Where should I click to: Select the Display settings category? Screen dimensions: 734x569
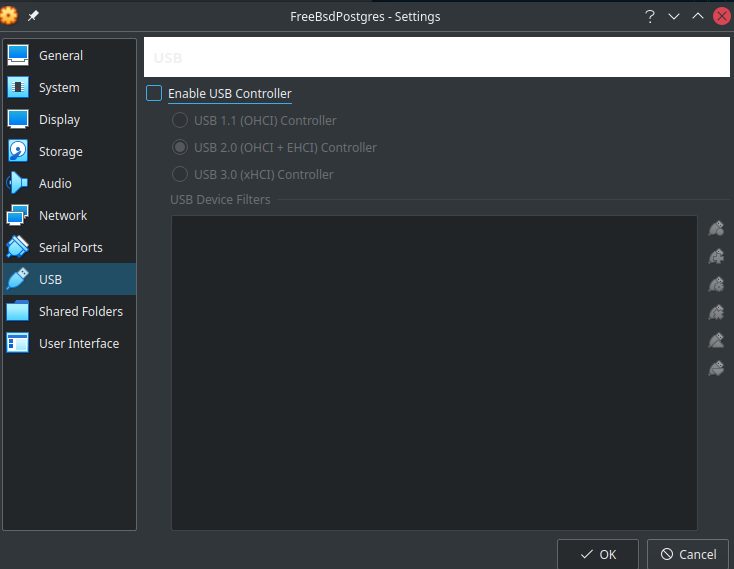pyautogui.click(x=69, y=119)
